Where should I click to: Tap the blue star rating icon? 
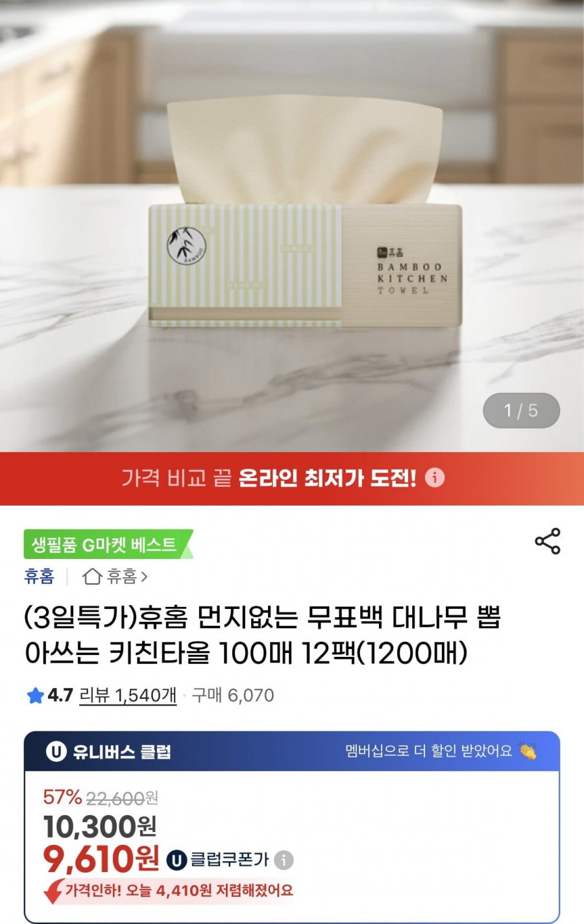35,696
